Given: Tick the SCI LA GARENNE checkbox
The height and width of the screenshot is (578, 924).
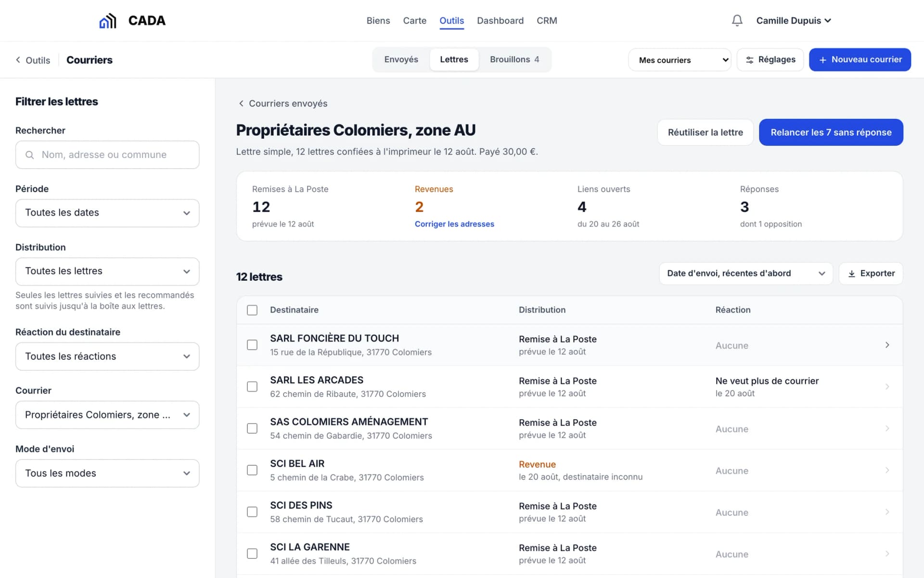Looking at the screenshot, I should (x=252, y=553).
